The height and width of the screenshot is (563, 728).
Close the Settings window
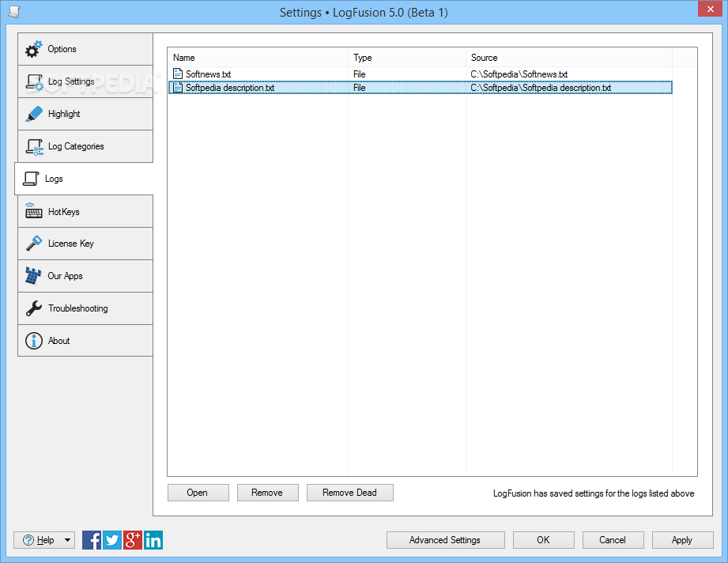click(711, 9)
